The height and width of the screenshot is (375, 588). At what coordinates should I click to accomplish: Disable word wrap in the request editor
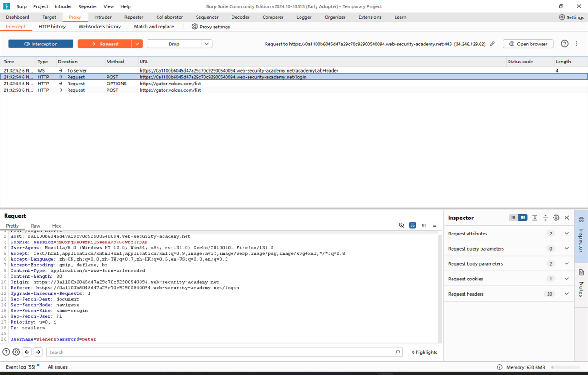tap(413, 225)
